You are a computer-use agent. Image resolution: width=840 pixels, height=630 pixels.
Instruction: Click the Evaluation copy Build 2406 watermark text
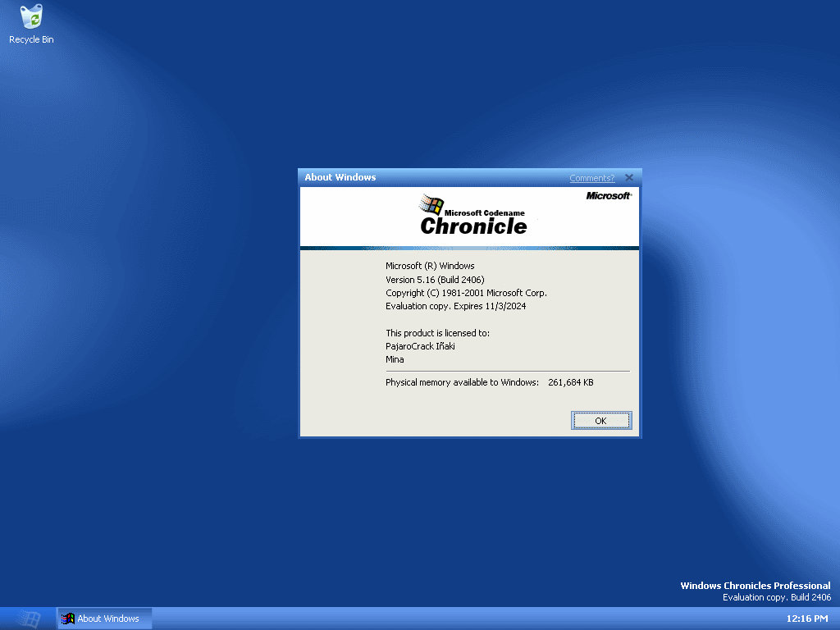pyautogui.click(x=776, y=597)
